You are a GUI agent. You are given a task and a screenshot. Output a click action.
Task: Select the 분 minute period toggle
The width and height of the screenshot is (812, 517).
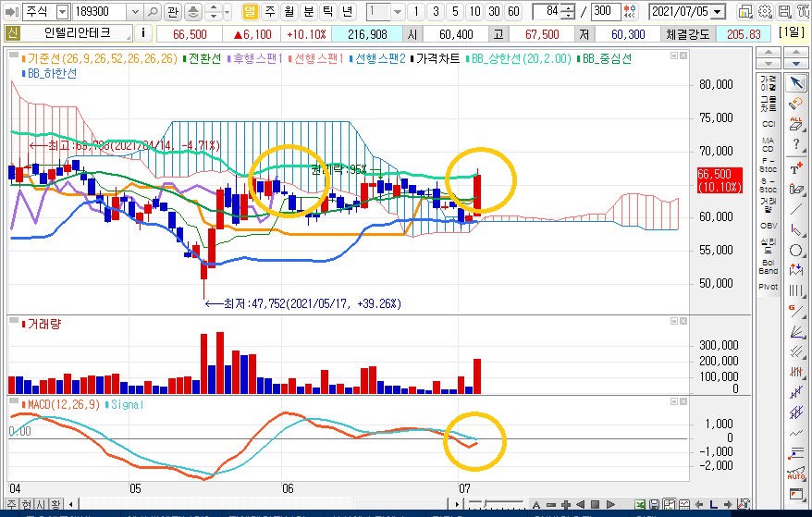pos(309,11)
